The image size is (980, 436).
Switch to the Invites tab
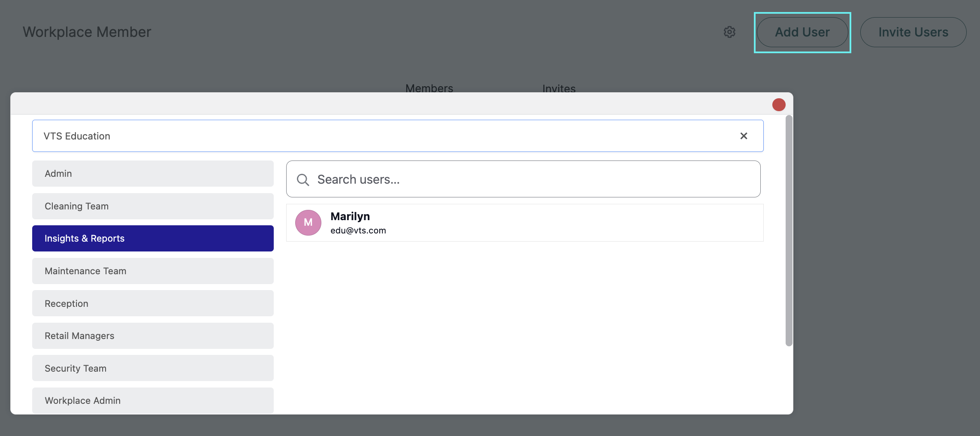(x=559, y=88)
